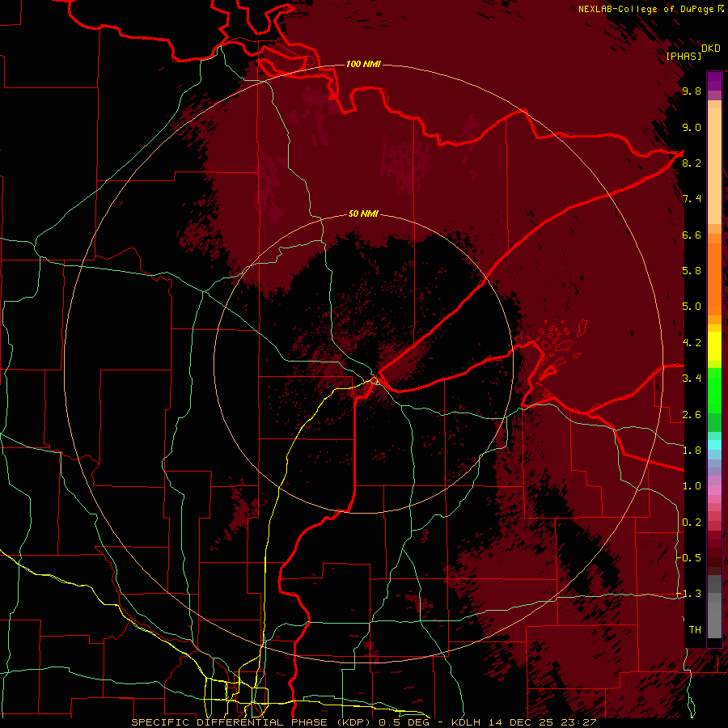Select the pink band of the color scale
The width and height of the screenshot is (728, 728).
pos(714,490)
